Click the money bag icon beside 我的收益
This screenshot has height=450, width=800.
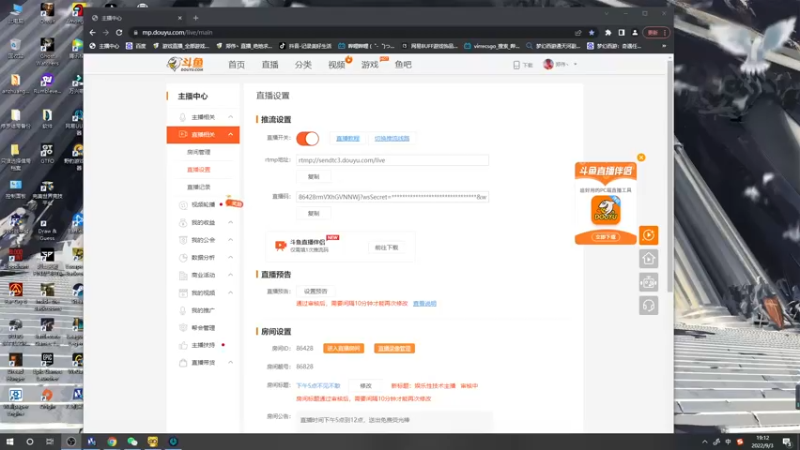point(183,222)
